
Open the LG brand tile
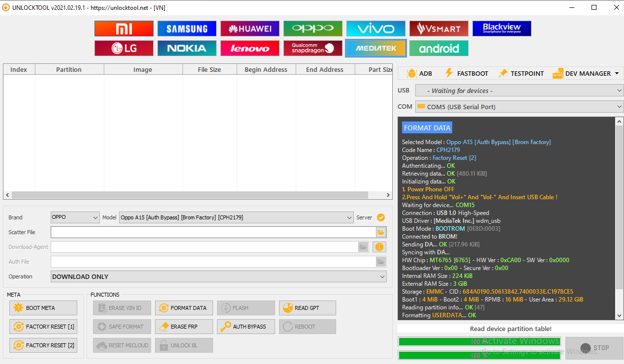point(124,48)
